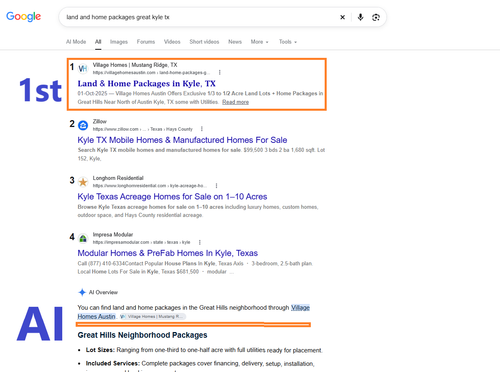Switch to Images tab
The width and height of the screenshot is (500, 372).
(x=119, y=42)
